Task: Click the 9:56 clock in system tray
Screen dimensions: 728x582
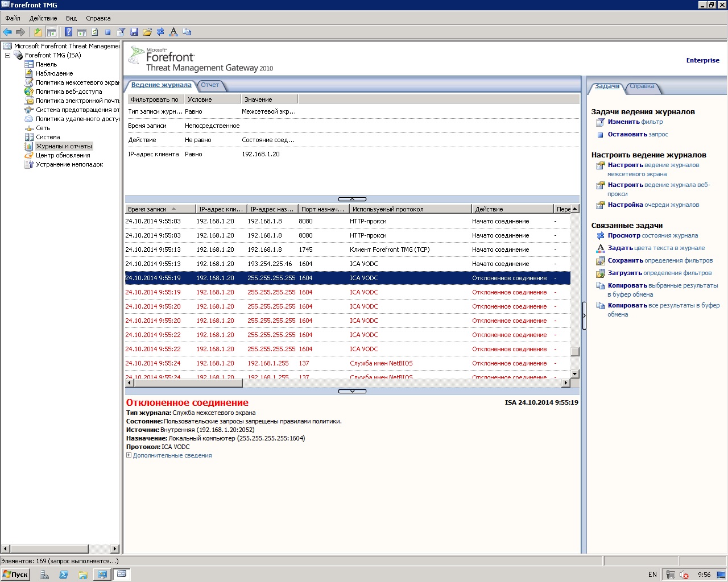Action: pos(704,575)
